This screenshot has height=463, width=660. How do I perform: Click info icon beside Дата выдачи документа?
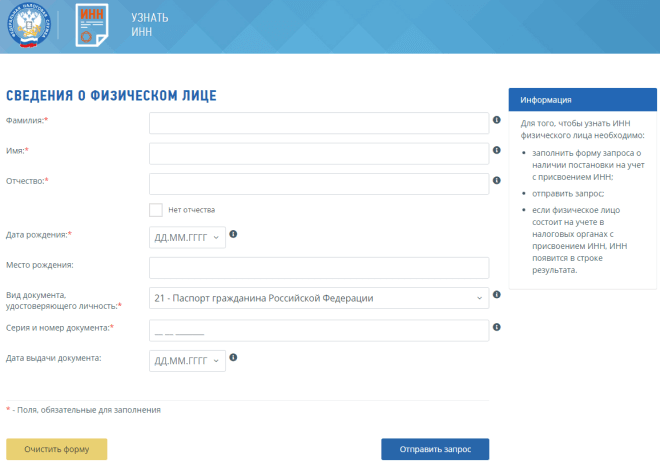point(233,357)
